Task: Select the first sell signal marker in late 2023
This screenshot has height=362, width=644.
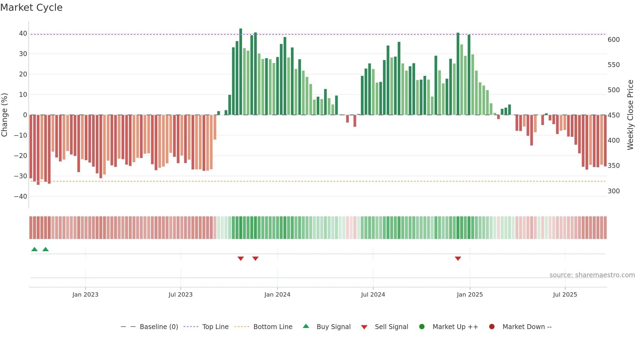Action: coord(241,258)
